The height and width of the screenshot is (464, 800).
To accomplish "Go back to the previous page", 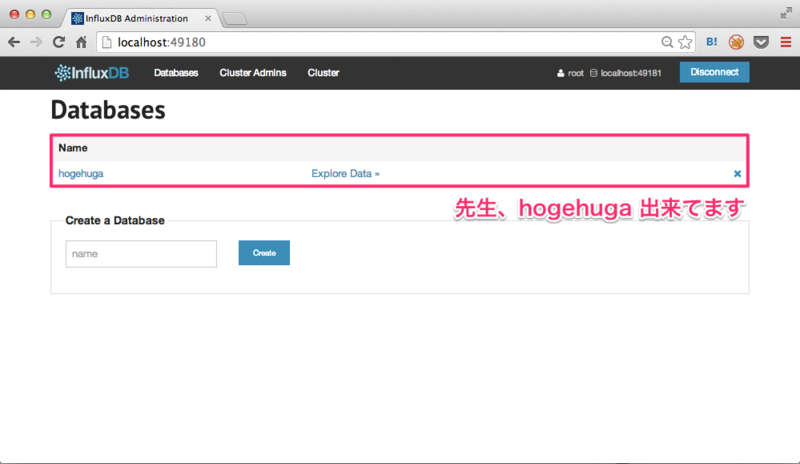I will click(14, 42).
